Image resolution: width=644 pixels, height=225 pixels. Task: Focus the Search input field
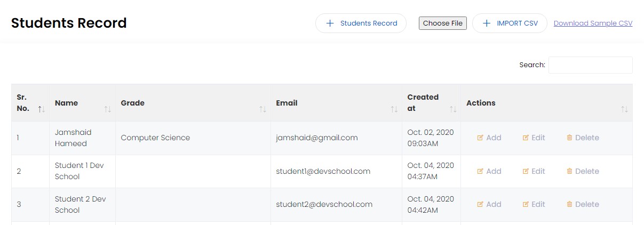[590, 65]
